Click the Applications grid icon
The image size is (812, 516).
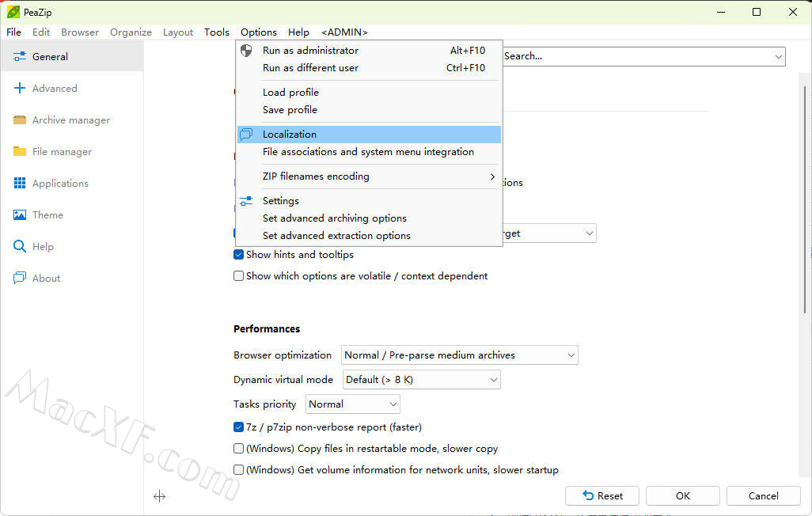point(20,183)
